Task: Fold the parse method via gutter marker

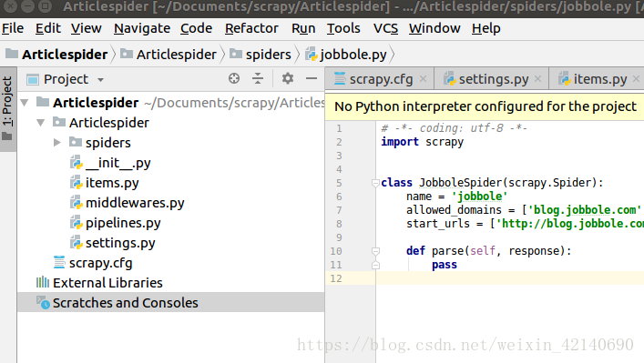Action: coord(375,251)
